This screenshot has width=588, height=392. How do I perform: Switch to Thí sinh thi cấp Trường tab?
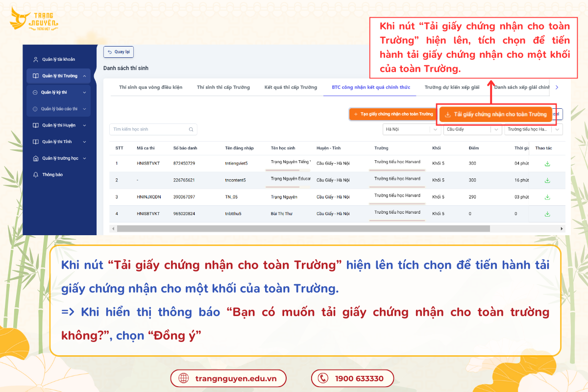point(223,87)
